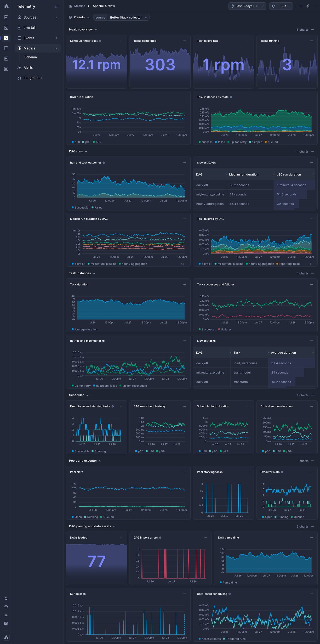Screen dimensions: 320x644
Task: Click the command key icon in left rail
Action: (6, 624)
